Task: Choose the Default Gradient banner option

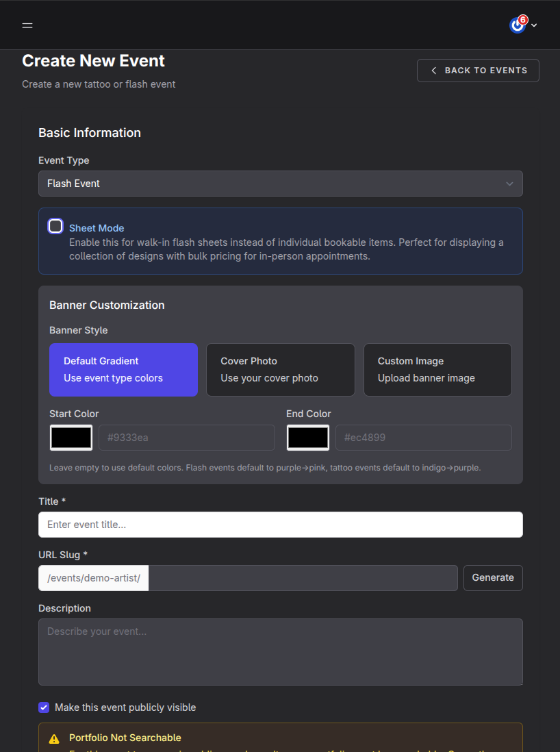Action: point(123,369)
